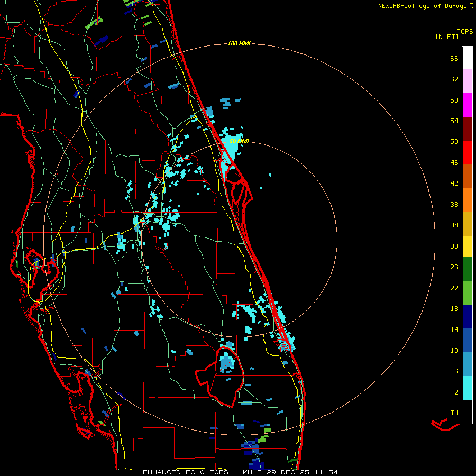Click the medium blue legend swatch
Image resolution: width=476 pixels, height=476 pixels.
(x=467, y=340)
